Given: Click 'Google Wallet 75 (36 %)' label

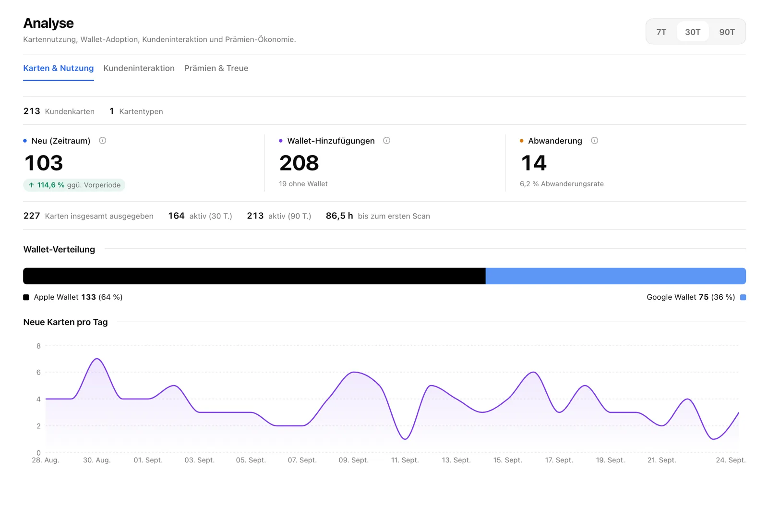Looking at the screenshot, I should 691,297.
